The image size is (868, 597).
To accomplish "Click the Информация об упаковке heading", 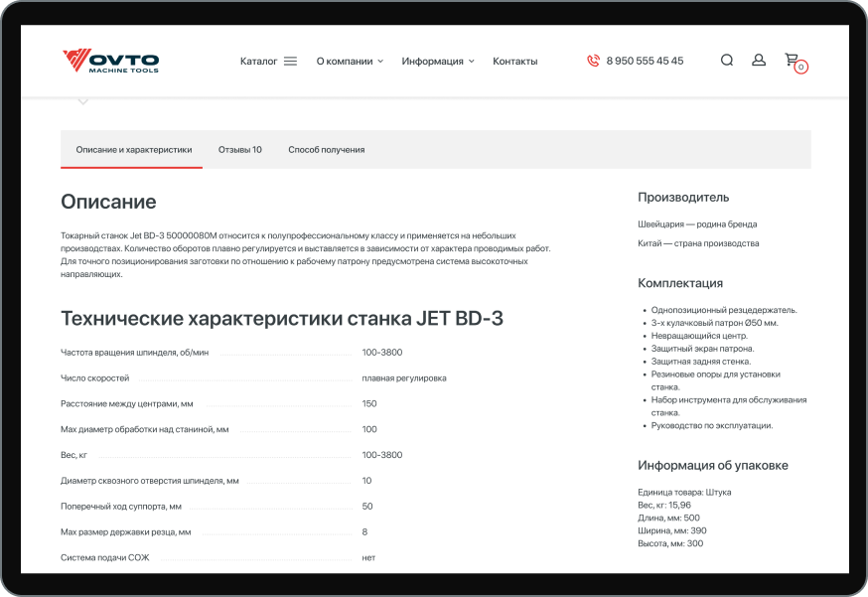I will coord(713,465).
